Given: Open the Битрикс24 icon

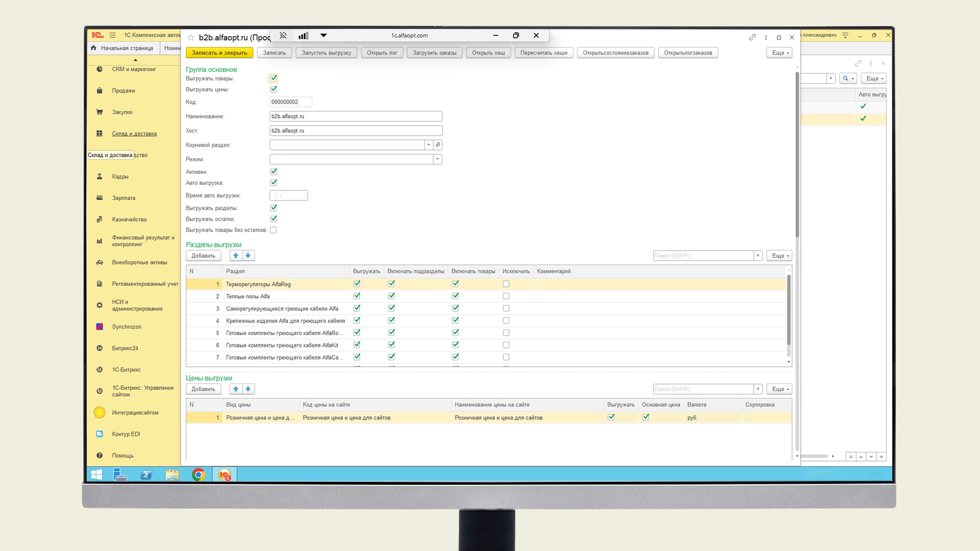Looking at the screenshot, I should [x=100, y=348].
